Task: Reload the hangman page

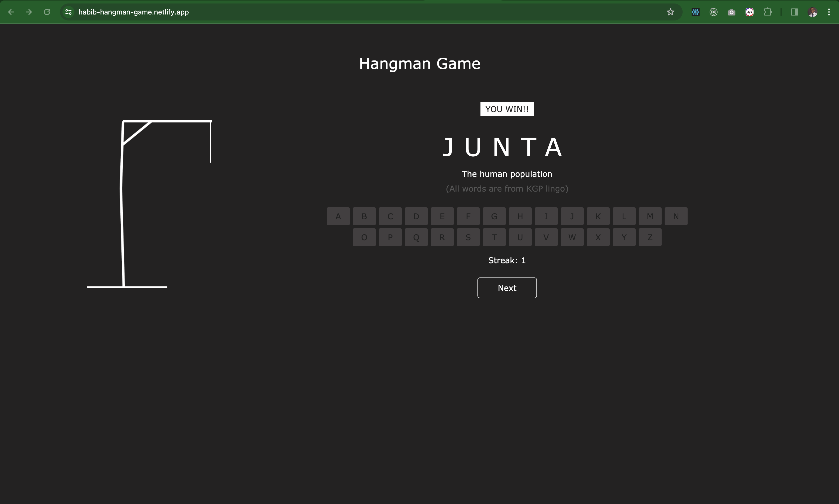Action: click(47, 12)
